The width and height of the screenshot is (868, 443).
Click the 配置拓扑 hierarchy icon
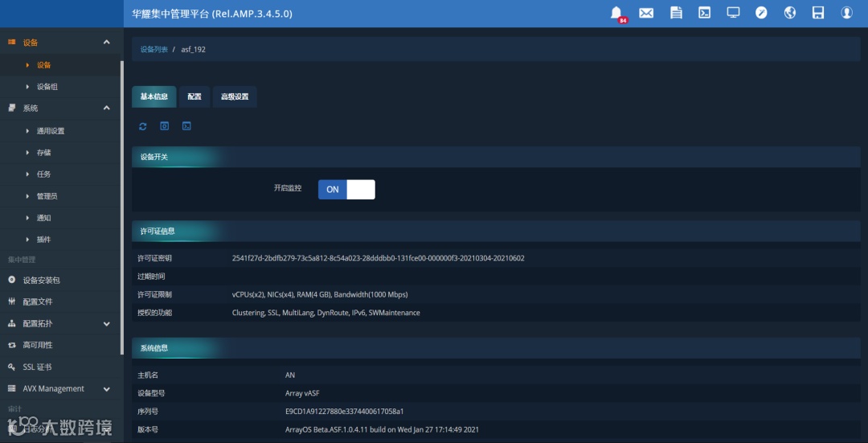click(x=11, y=323)
